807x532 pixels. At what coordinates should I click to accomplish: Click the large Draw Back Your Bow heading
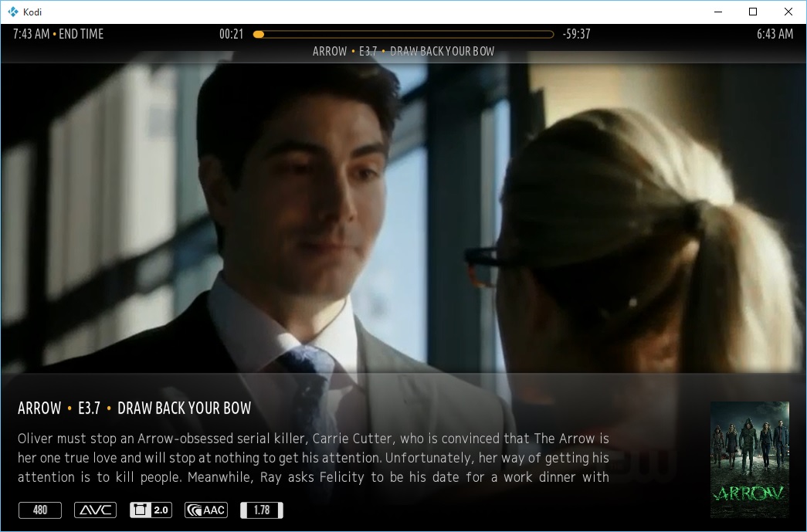pyautogui.click(x=134, y=408)
